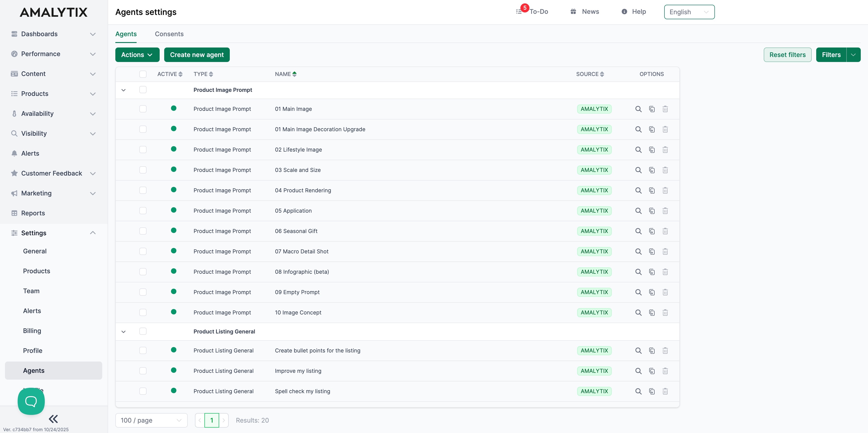Screen dimensions: 868x433
Task: Open the Actions dropdown
Action: point(137,54)
